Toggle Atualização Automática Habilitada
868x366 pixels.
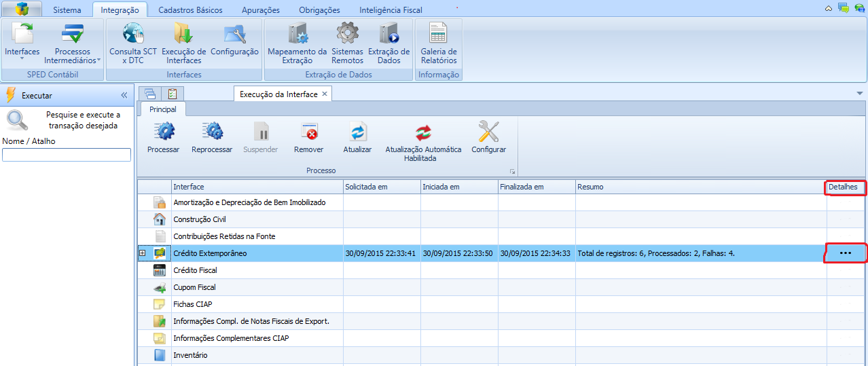coord(423,132)
